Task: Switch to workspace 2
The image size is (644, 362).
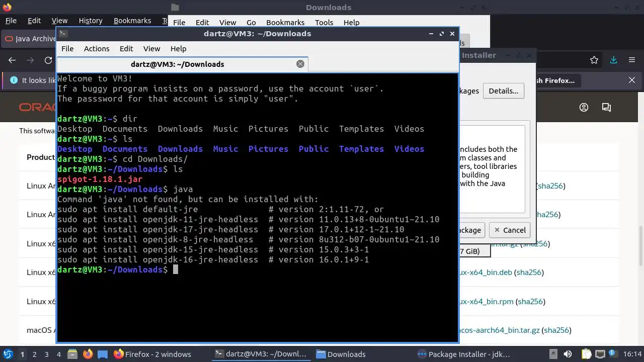Action: pos(34,354)
